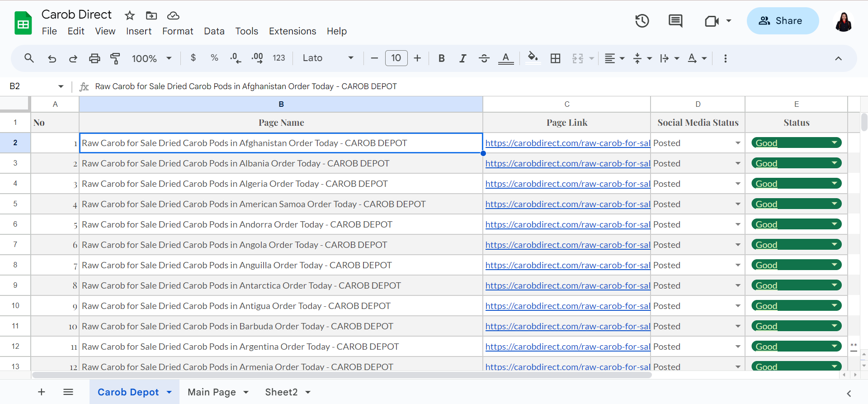The height and width of the screenshot is (404, 868).
Task: Toggle italic formatting
Action: point(462,58)
